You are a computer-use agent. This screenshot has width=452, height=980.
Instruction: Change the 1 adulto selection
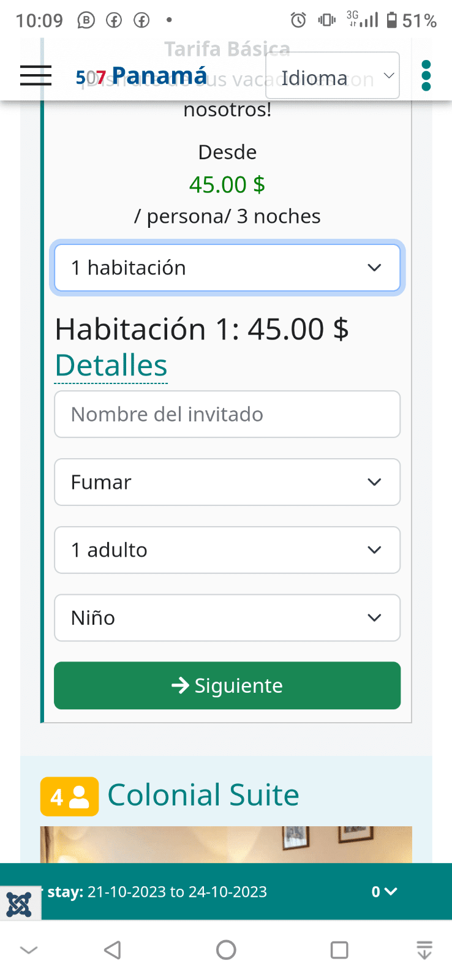coord(227,550)
